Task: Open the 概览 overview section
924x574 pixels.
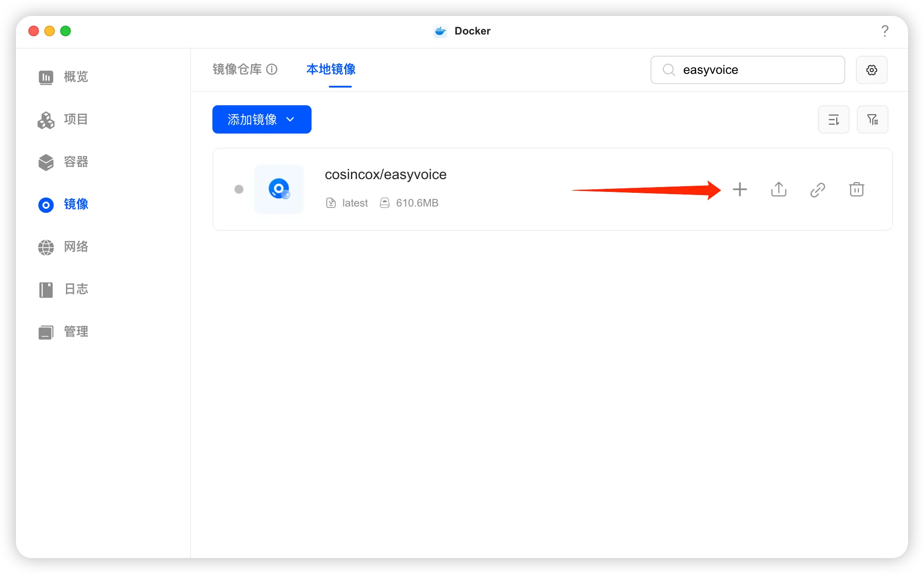Action: pos(63,77)
